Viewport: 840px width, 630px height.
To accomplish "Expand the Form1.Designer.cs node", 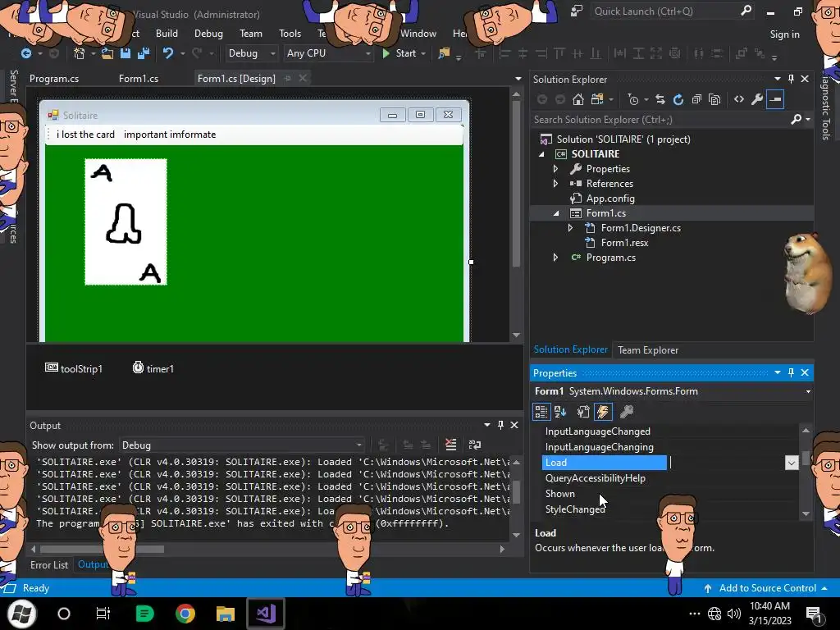I will 570,228.
